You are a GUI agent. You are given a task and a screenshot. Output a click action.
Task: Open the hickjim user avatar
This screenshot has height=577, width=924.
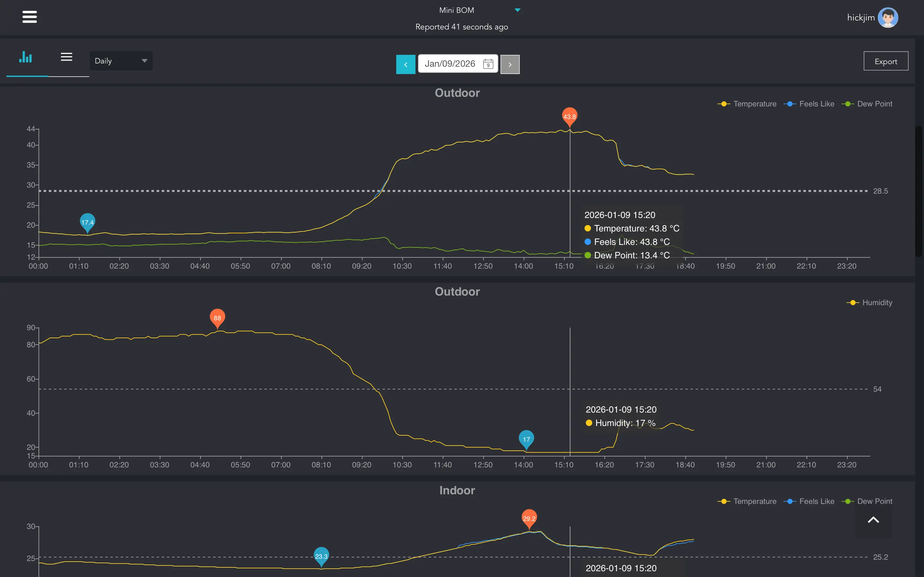point(888,18)
